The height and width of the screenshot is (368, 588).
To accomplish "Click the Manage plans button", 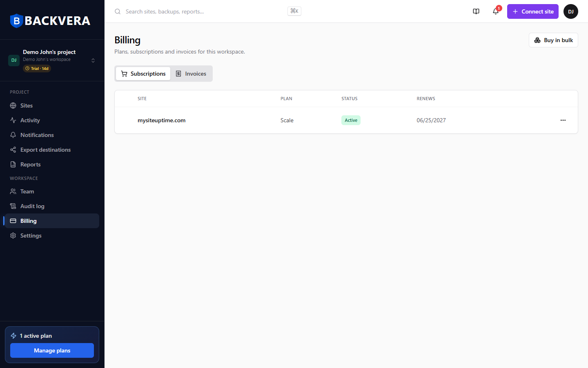I will click(52, 350).
